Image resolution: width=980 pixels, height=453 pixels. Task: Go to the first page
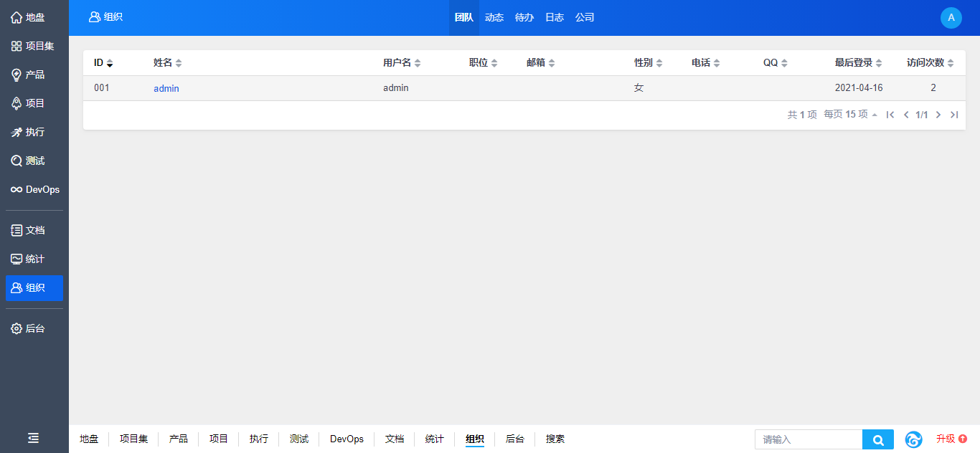point(890,115)
